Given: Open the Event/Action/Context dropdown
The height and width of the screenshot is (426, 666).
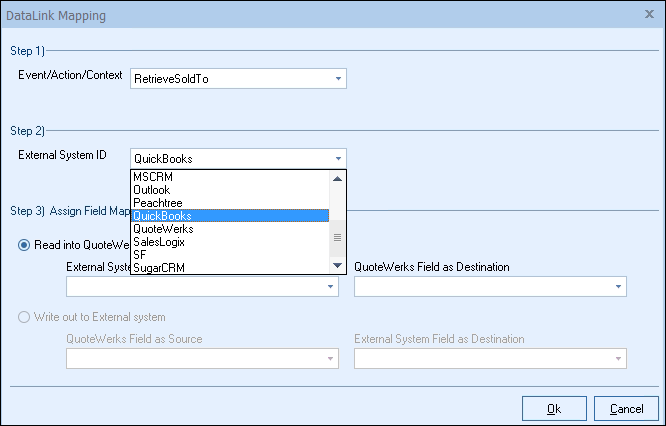Looking at the screenshot, I should (338, 78).
